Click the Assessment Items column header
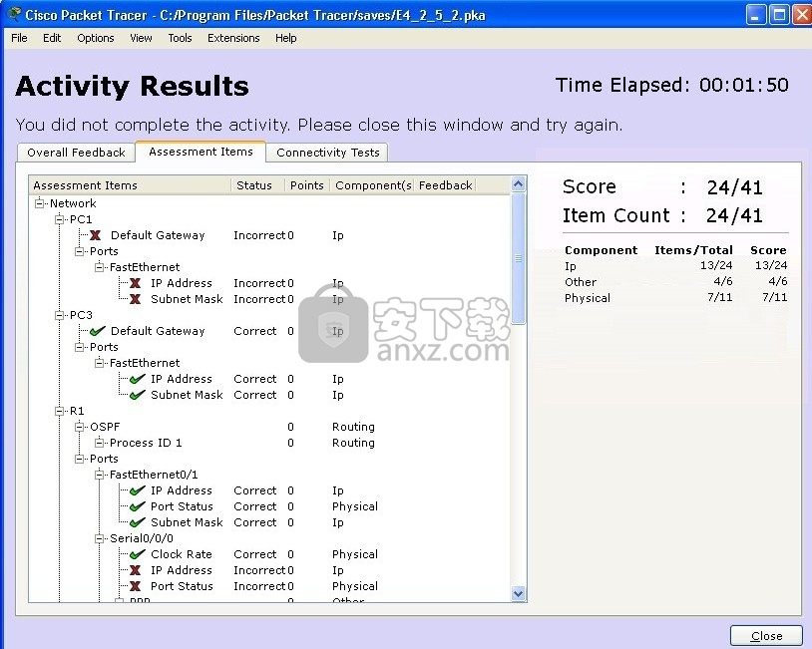This screenshot has height=649, width=812. pyautogui.click(x=130, y=185)
